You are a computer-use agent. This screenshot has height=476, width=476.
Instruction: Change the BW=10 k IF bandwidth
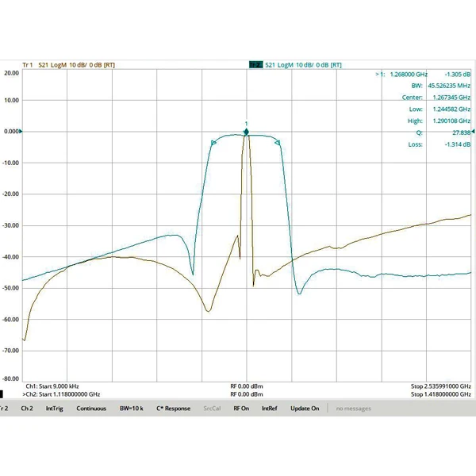132,409
